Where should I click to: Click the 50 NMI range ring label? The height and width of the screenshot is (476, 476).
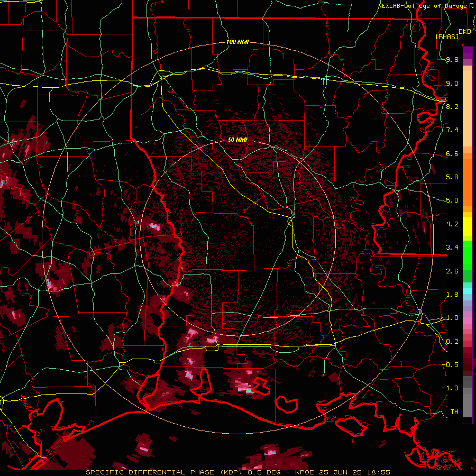(237, 140)
